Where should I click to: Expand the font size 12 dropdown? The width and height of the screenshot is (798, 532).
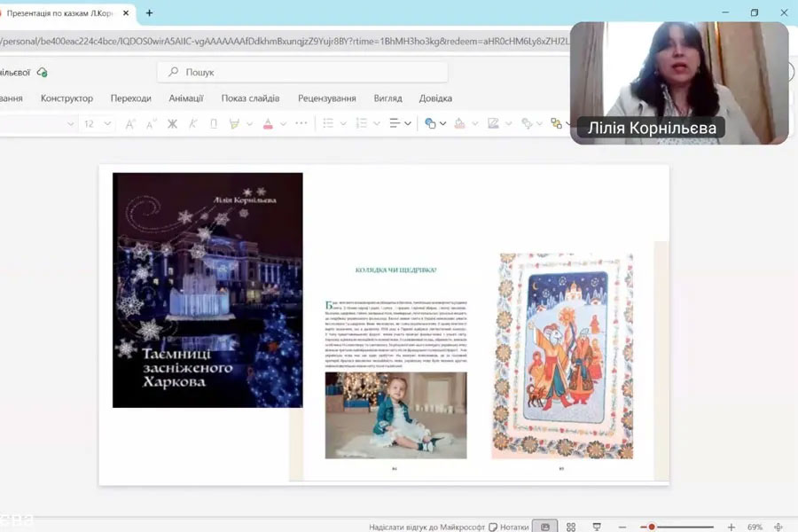(107, 123)
